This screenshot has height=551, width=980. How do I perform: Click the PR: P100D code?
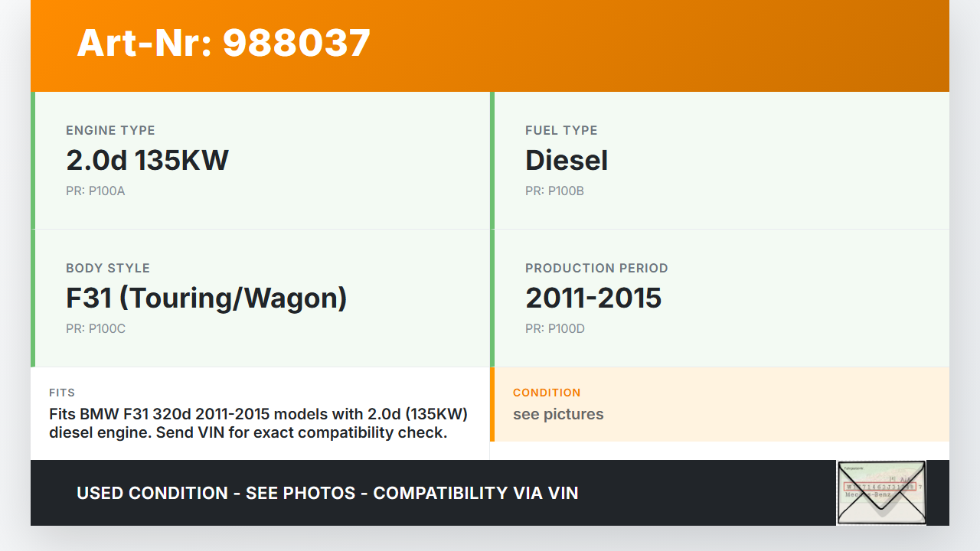click(554, 329)
